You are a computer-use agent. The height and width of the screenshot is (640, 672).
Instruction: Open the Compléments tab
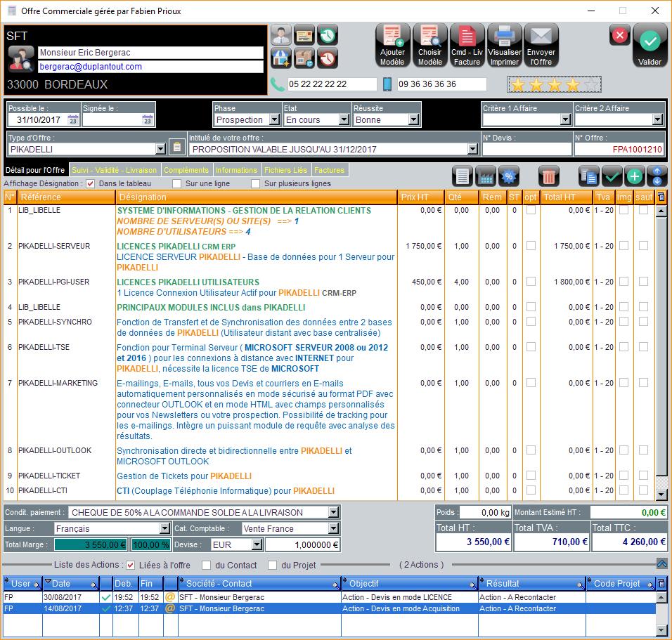coord(186,170)
